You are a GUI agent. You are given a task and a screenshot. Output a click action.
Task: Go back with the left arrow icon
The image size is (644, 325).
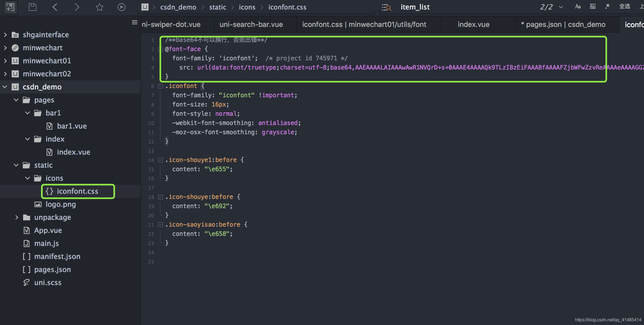[55, 7]
